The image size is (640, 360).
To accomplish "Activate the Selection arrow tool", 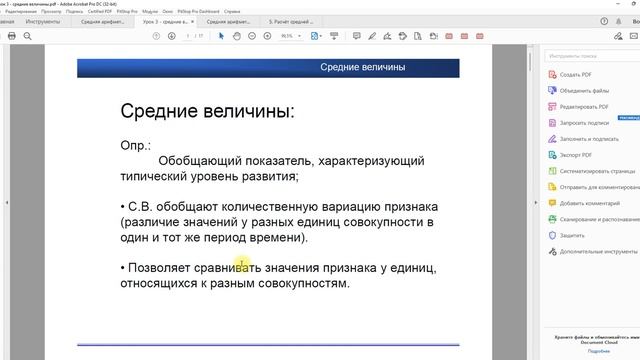I will [221, 36].
